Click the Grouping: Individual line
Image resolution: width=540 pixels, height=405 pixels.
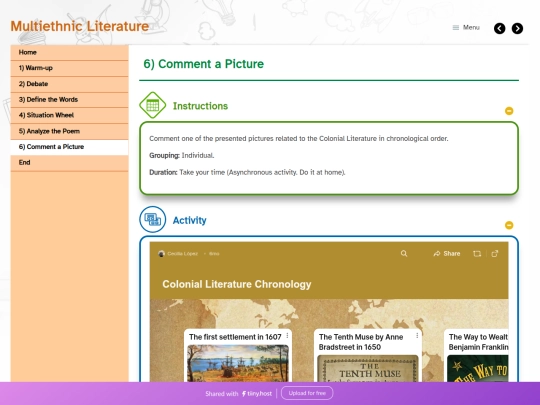181,155
